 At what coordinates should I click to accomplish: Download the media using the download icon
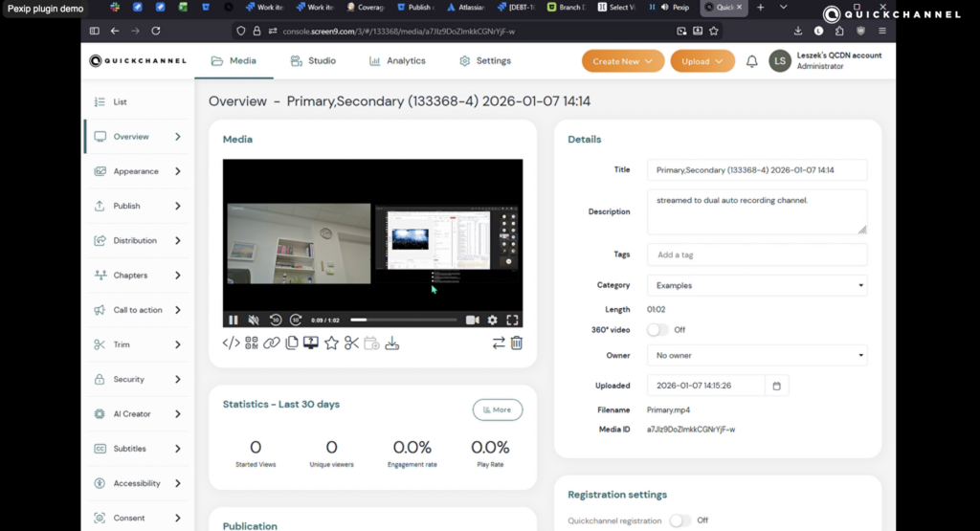click(x=391, y=343)
